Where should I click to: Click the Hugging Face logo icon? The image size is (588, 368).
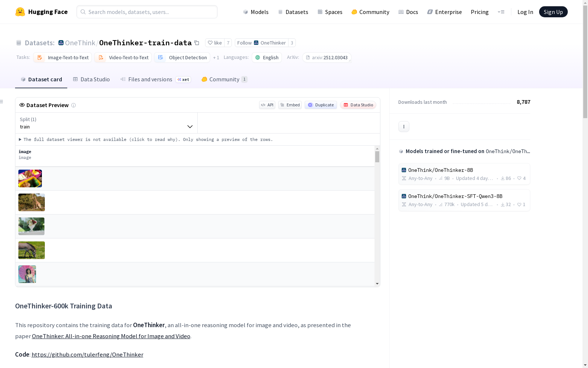pyautogui.click(x=20, y=12)
